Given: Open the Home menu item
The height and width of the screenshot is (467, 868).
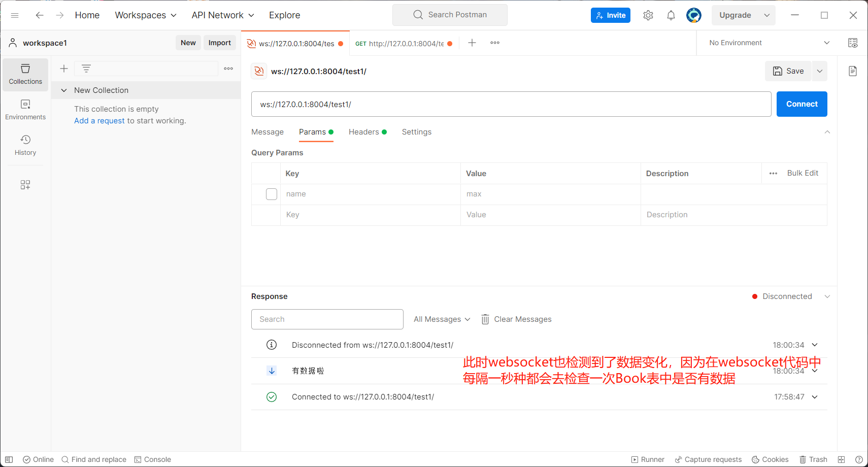Looking at the screenshot, I should pos(87,15).
